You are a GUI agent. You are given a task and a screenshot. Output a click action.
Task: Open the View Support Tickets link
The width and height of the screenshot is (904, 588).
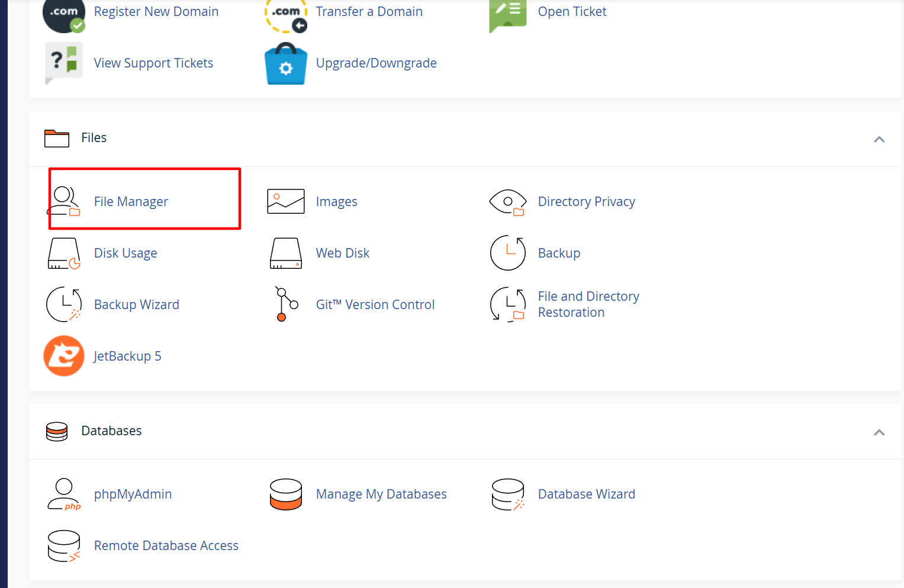153,63
